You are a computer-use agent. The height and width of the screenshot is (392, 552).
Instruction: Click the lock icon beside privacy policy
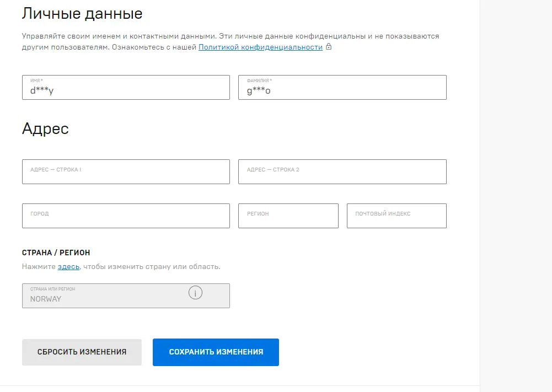pyautogui.click(x=329, y=46)
